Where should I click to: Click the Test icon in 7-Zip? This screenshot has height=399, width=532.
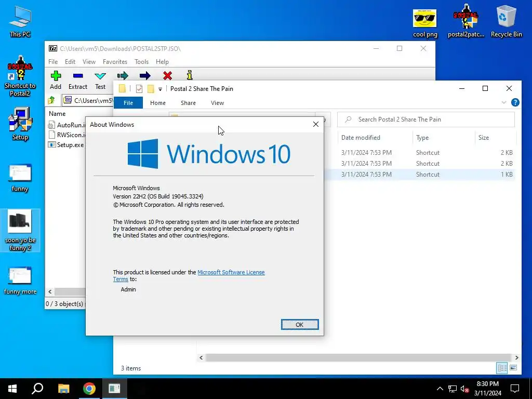pyautogui.click(x=100, y=75)
